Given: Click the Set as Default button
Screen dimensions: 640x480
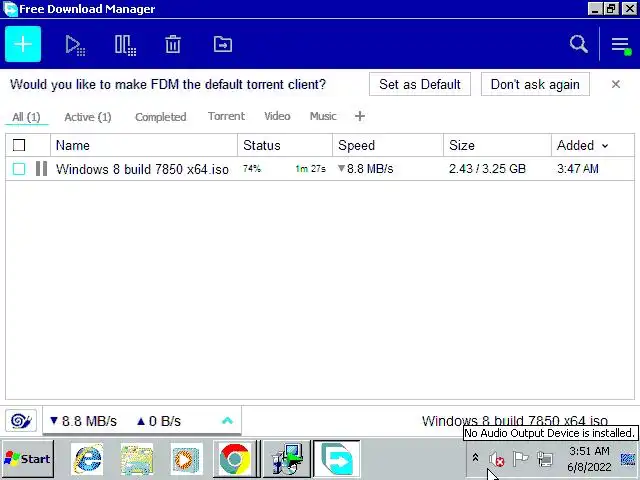Looking at the screenshot, I should pyautogui.click(x=420, y=84).
